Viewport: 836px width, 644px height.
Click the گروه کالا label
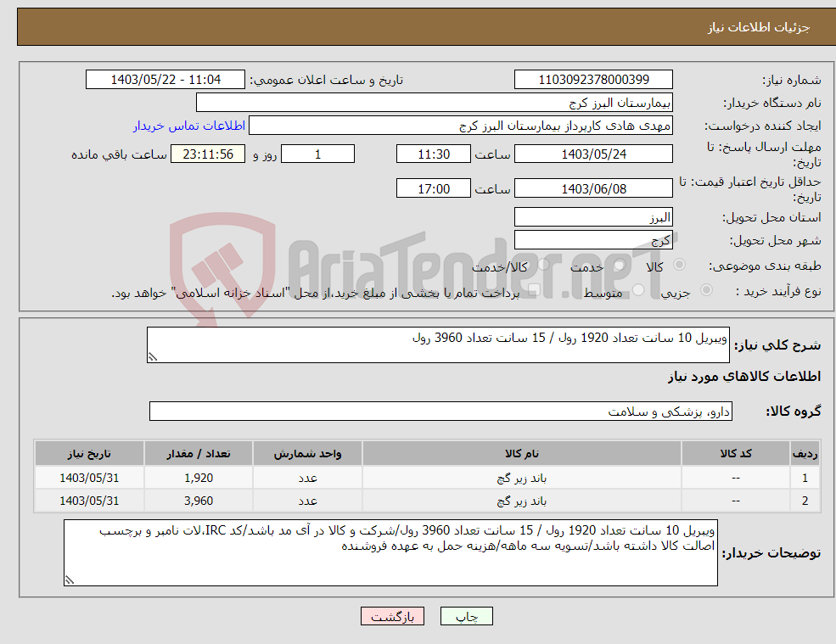[794, 411]
